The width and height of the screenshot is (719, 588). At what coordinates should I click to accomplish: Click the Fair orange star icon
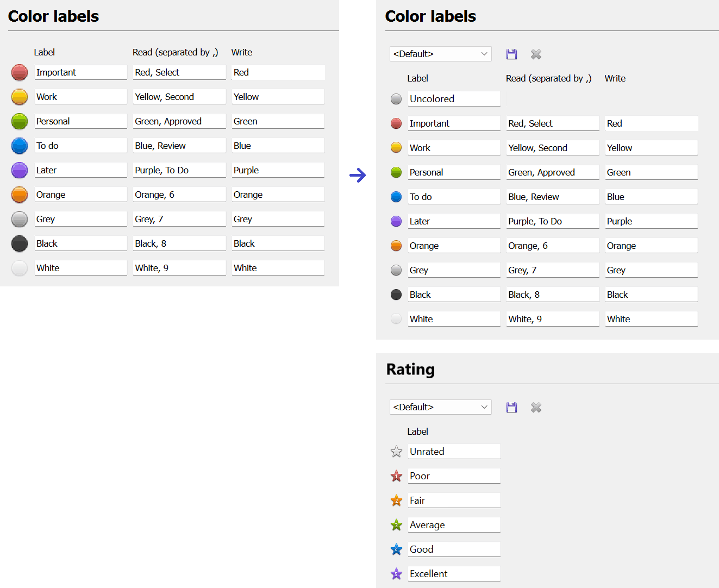click(396, 500)
